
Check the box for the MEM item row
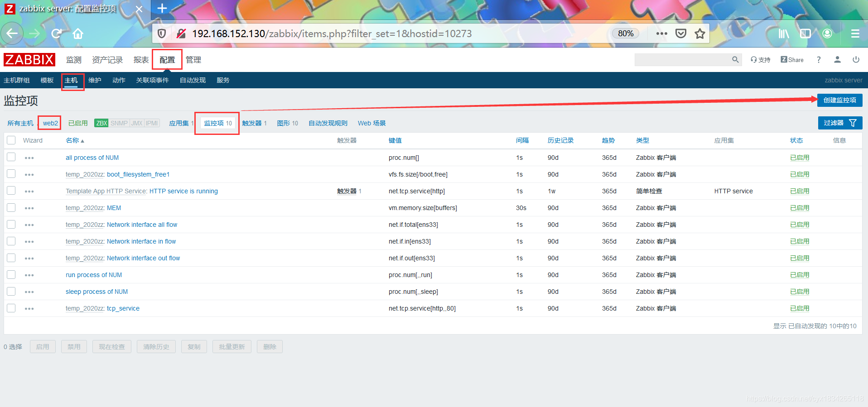11,207
